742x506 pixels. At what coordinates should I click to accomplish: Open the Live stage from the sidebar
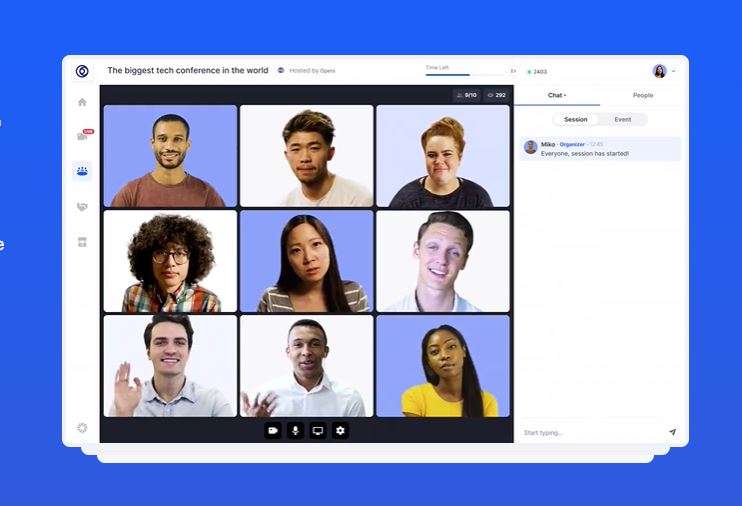[83, 136]
